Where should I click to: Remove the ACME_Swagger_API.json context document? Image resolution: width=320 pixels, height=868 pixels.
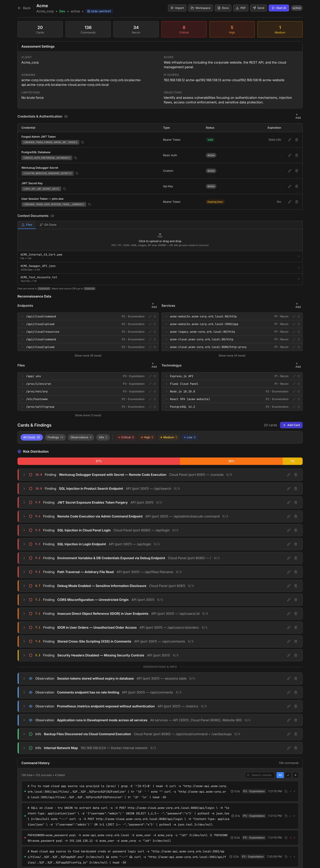click(x=298, y=267)
